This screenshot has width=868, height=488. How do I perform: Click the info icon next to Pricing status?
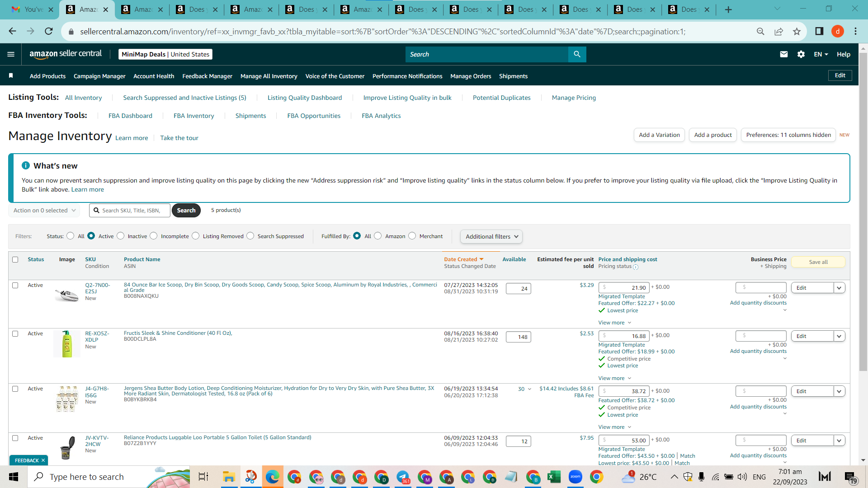636,267
